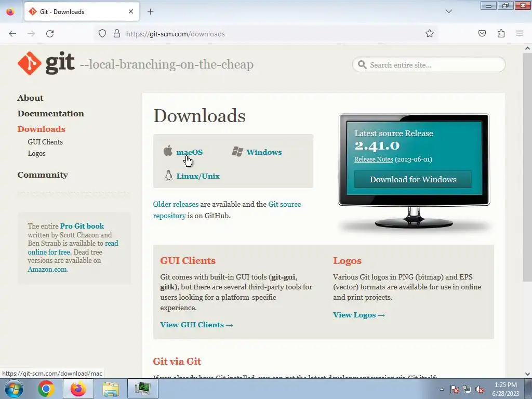Click the Git logo in header
The image size is (532, 399).
(46, 63)
